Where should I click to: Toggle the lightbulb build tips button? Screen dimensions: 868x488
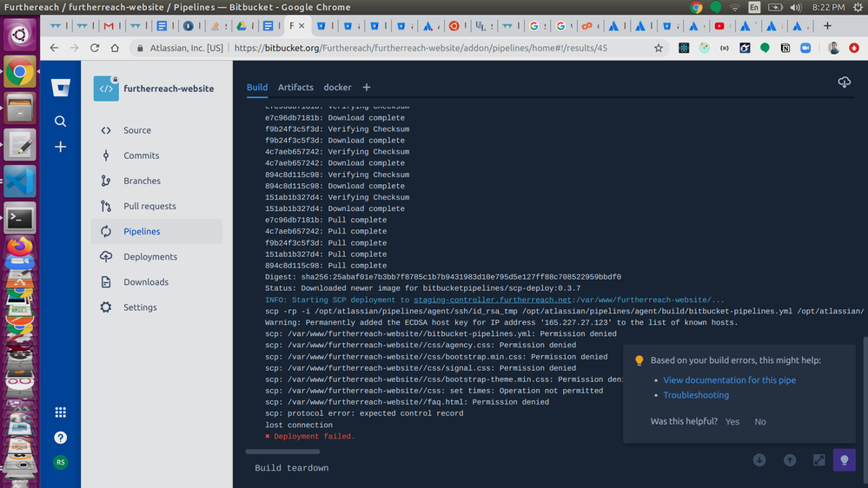click(845, 460)
